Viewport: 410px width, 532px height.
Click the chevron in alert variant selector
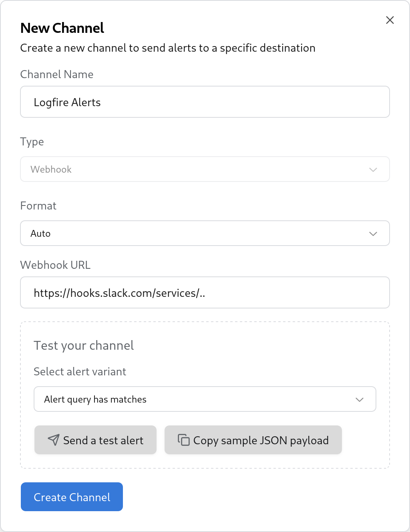359,399
